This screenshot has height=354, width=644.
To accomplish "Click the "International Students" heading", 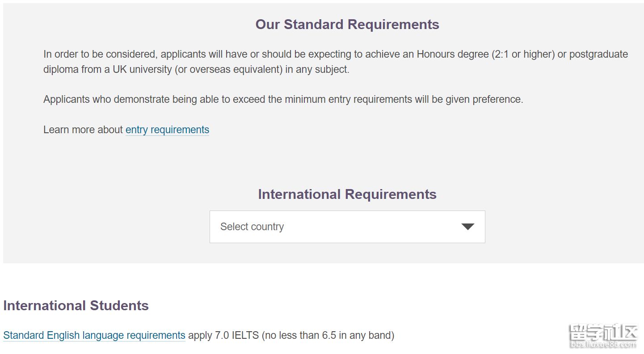I will click(76, 305).
